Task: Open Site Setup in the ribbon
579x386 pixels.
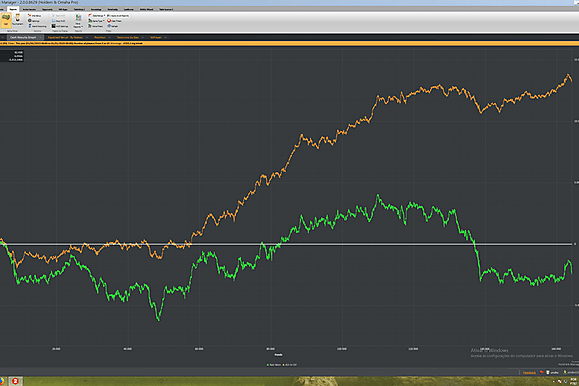Action: (35, 16)
